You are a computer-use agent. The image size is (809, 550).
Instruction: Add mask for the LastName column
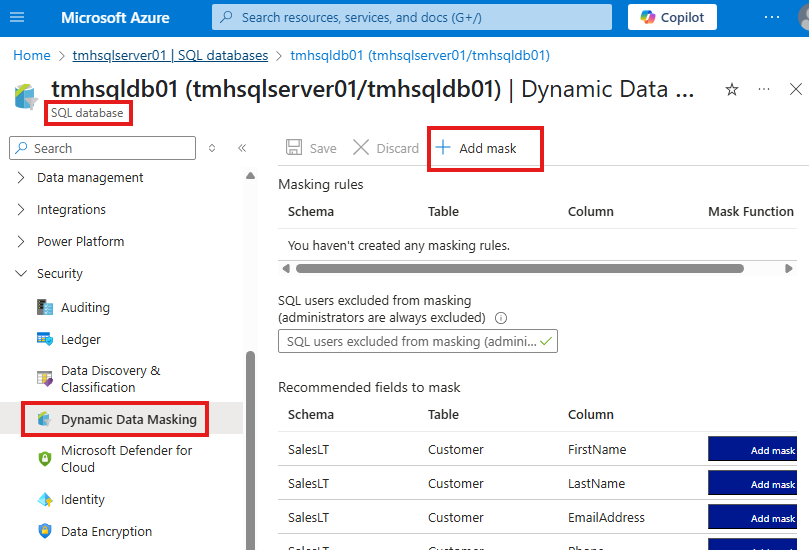click(752, 483)
